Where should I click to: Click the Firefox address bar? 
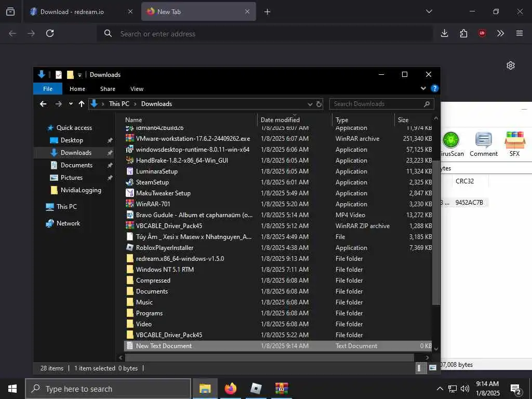[264, 34]
